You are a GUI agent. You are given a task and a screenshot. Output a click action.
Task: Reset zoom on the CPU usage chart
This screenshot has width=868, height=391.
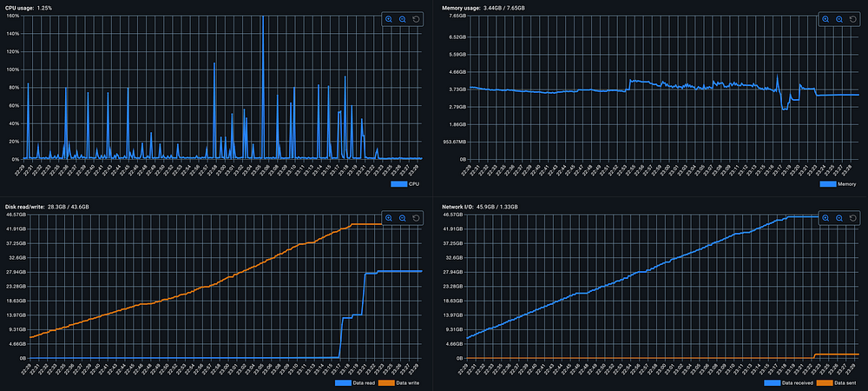coord(417,19)
